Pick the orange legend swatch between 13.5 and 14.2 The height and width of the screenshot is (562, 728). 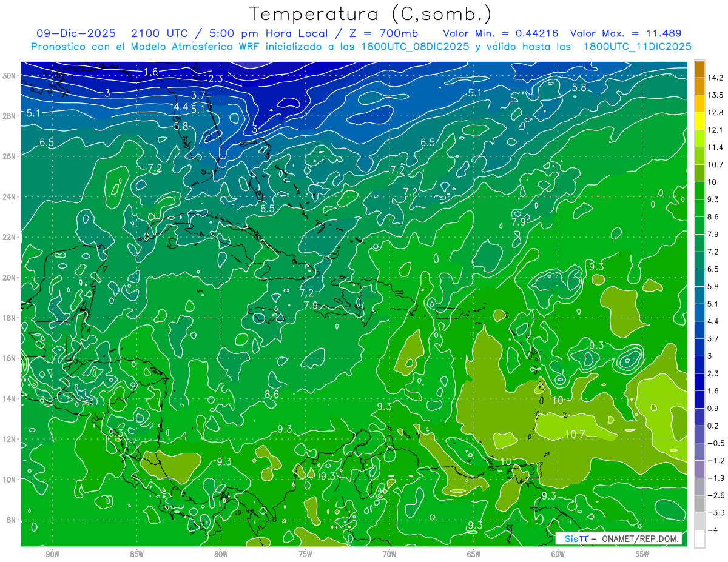click(x=699, y=86)
